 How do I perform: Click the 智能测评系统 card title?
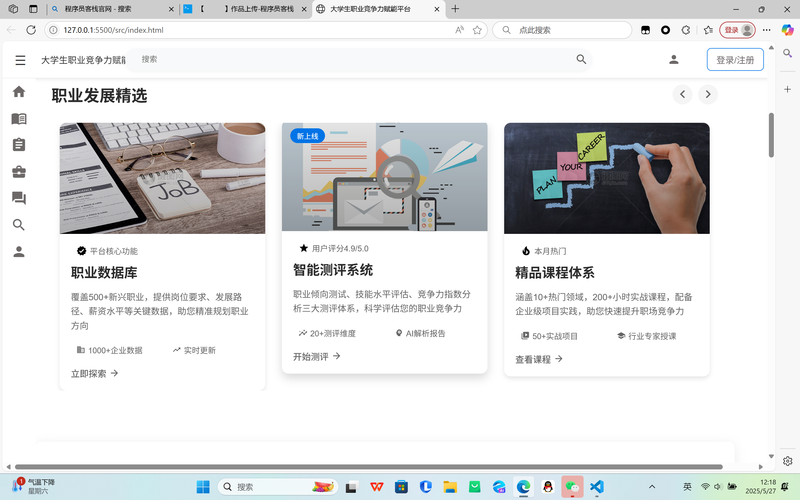point(333,270)
